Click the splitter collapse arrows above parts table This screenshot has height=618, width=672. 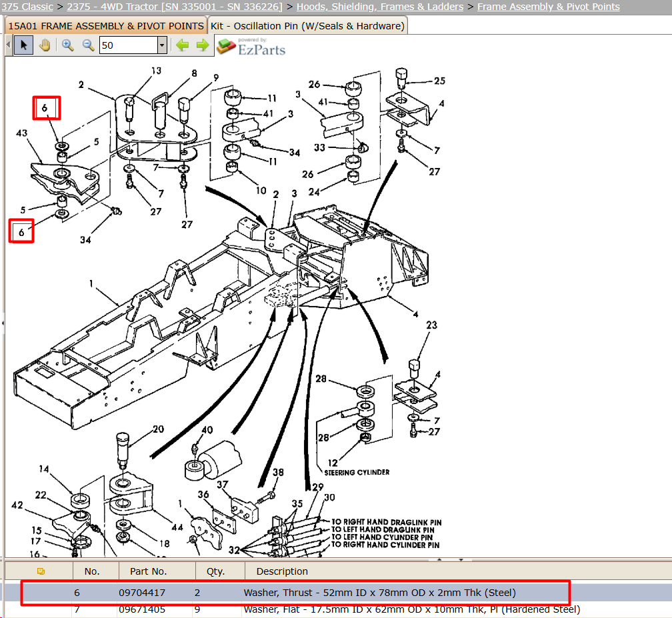pyautogui.click(x=450, y=560)
